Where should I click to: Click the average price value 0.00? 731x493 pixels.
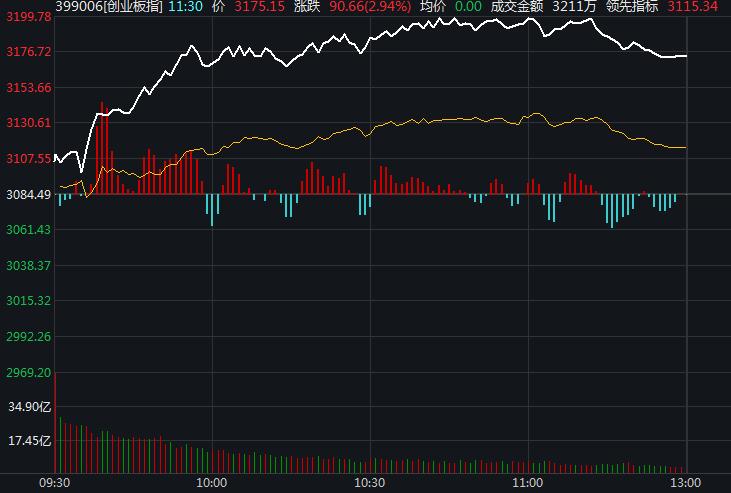pos(468,6)
